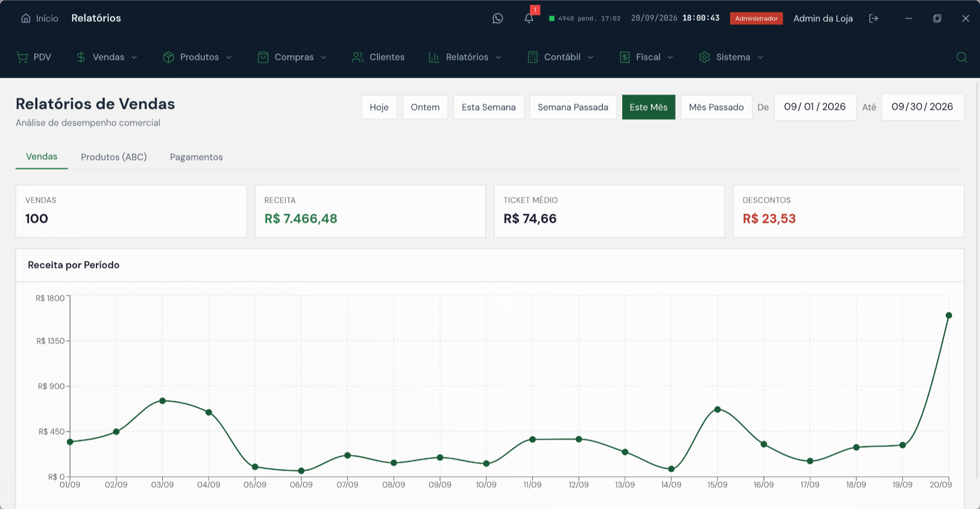The height and width of the screenshot is (509, 980).
Task: Switch to the Produtos (ABC) tab
Action: pyautogui.click(x=114, y=157)
